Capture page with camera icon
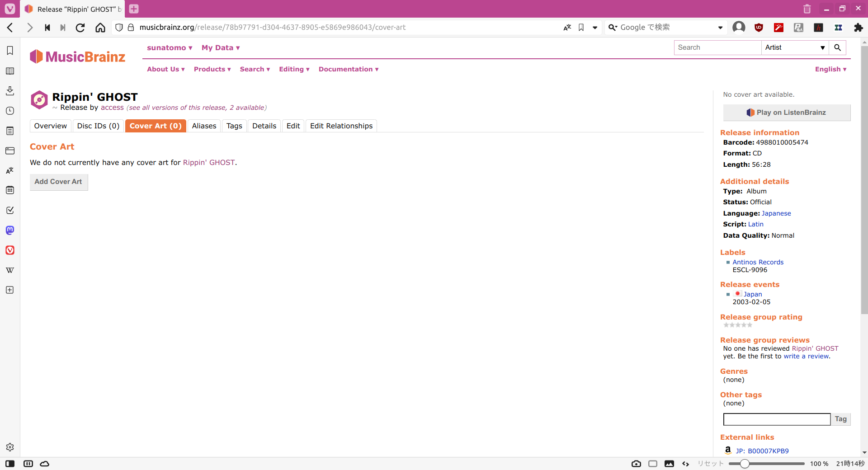 pos(636,464)
